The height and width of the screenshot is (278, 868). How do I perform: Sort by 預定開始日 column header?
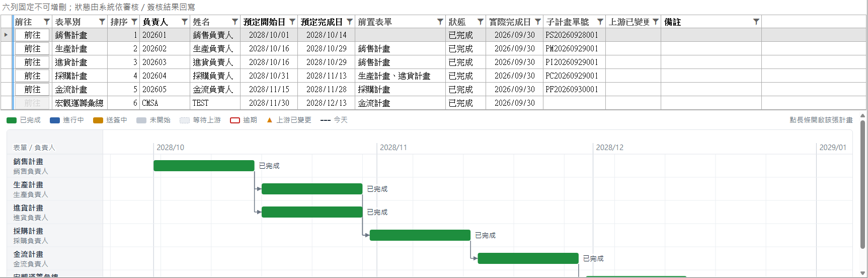(x=264, y=22)
